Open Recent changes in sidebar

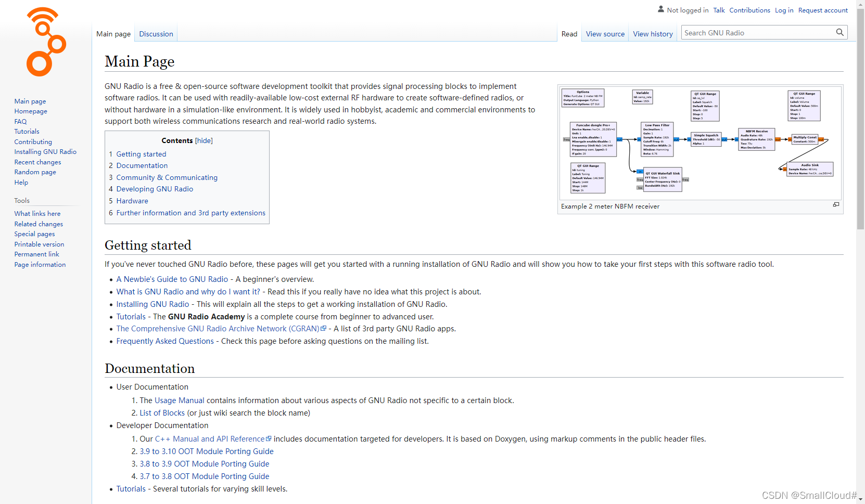point(37,162)
